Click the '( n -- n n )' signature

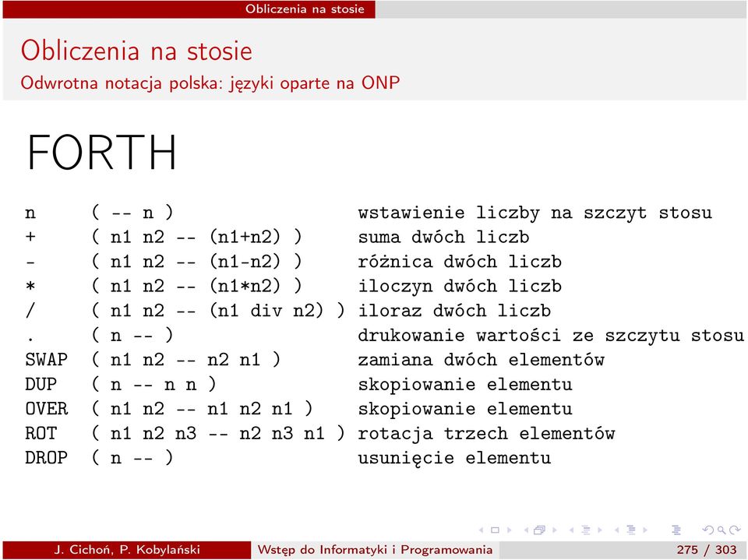[x=153, y=384]
